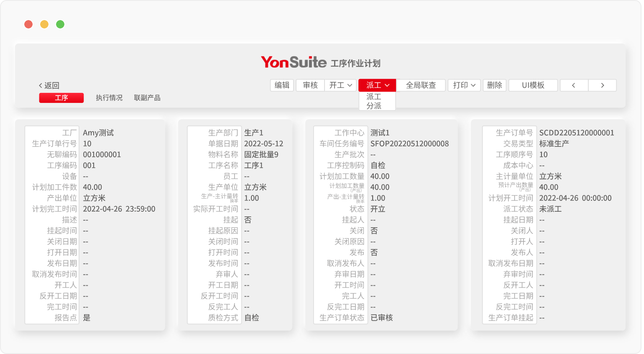Screen dimensions: 644x354
Task: Open the 联副产品 tab
Action: tap(147, 98)
